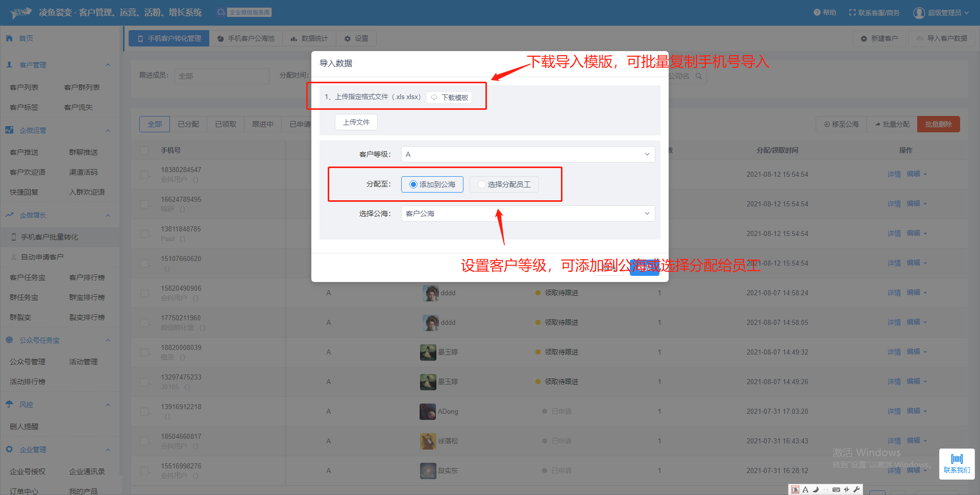Click the 首页 home icon in sidebar

coord(9,38)
